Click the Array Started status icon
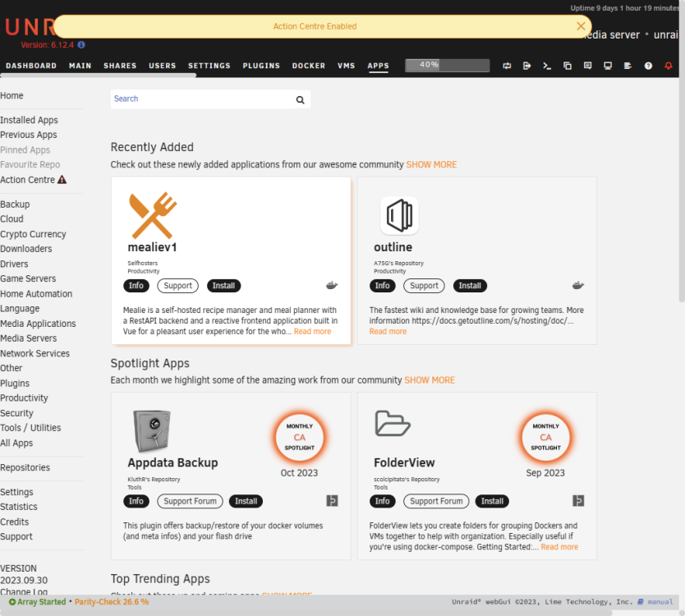 coord(12,602)
